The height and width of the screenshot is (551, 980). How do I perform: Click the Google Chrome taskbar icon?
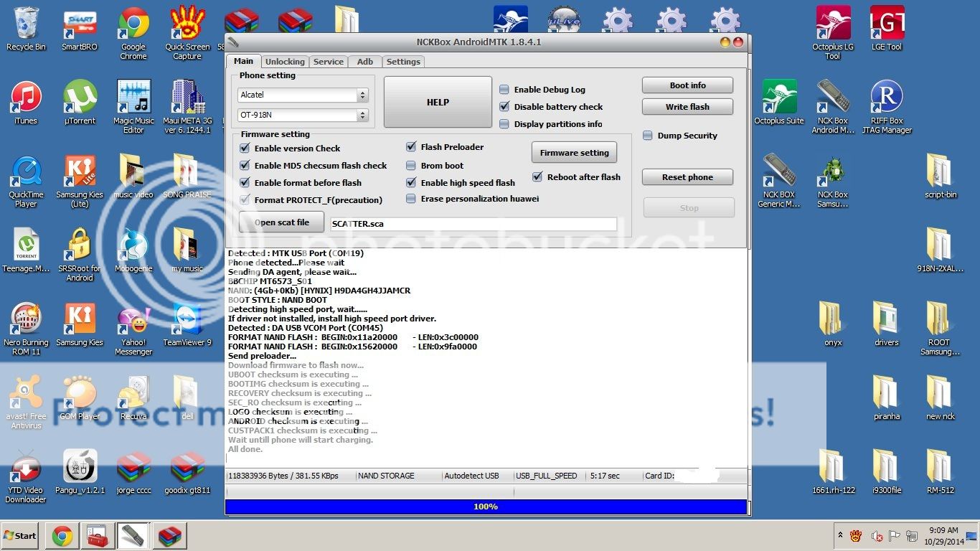click(62, 536)
